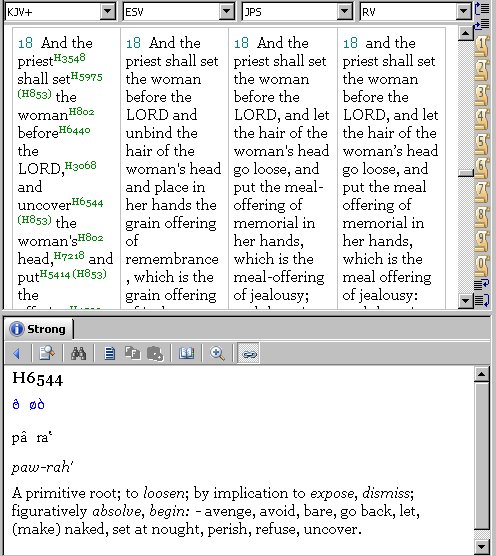The image size is (496, 556).
Task: Jump with scroll bookmark number 1
Action: click(x=482, y=47)
